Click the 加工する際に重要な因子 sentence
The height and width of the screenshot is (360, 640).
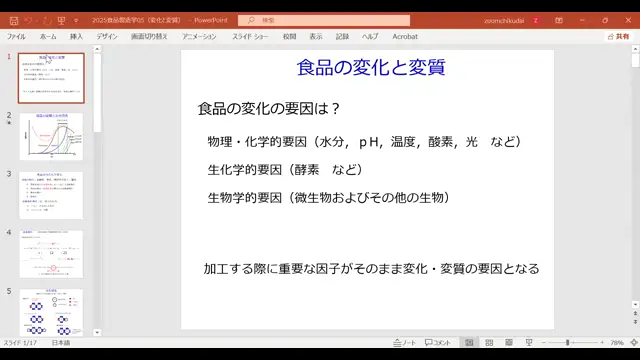[371, 269]
